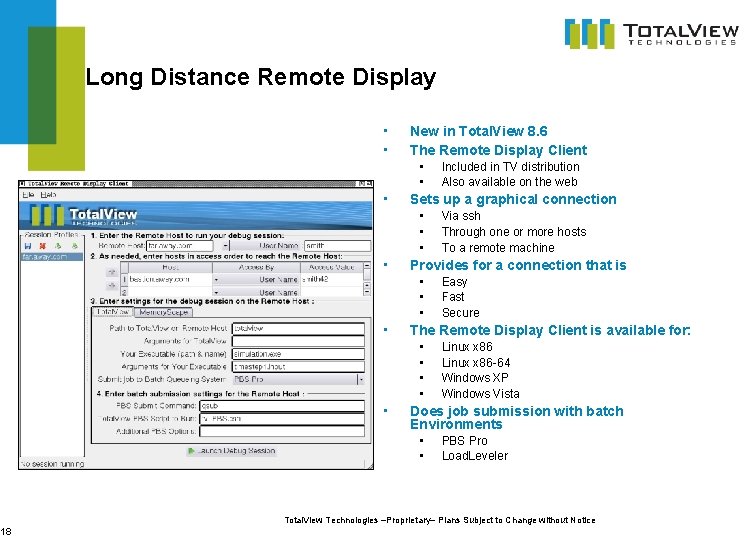Click the TotalView banner logo inside the client window
The width and height of the screenshot is (756, 540).
[84, 216]
